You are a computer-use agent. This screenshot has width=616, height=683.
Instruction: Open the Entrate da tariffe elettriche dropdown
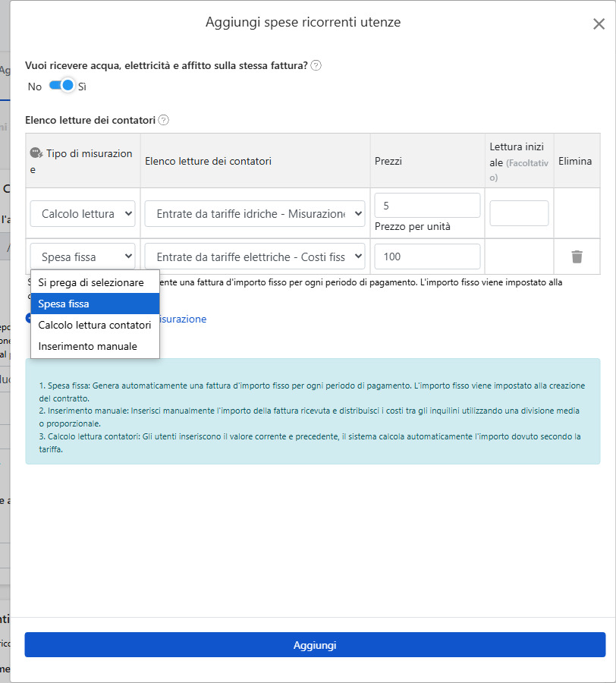pyautogui.click(x=255, y=257)
